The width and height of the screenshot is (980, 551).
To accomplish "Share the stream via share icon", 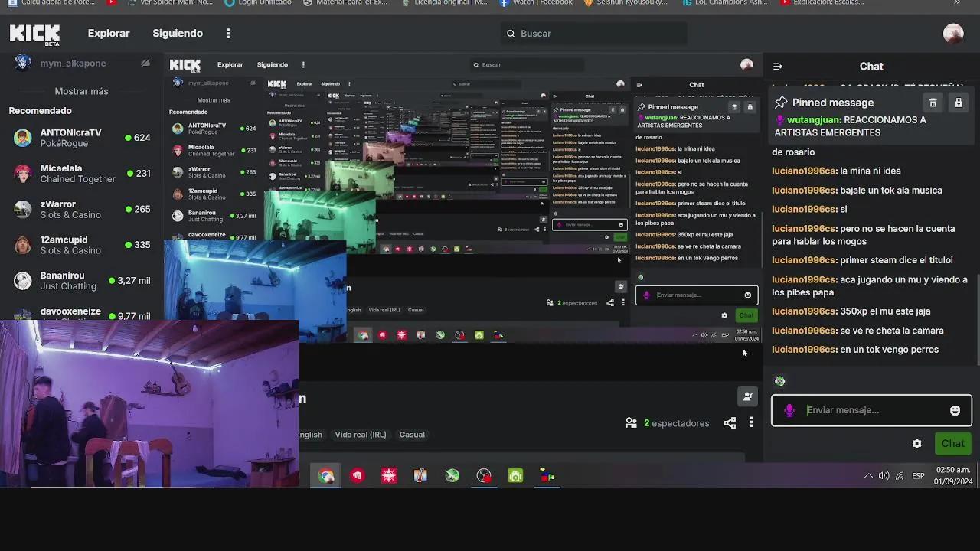I will click(730, 423).
